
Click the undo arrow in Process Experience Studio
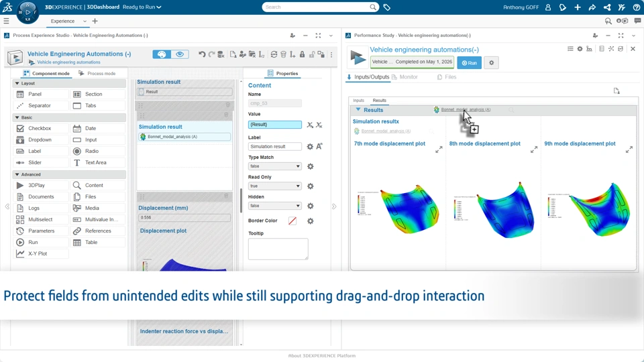(202, 54)
